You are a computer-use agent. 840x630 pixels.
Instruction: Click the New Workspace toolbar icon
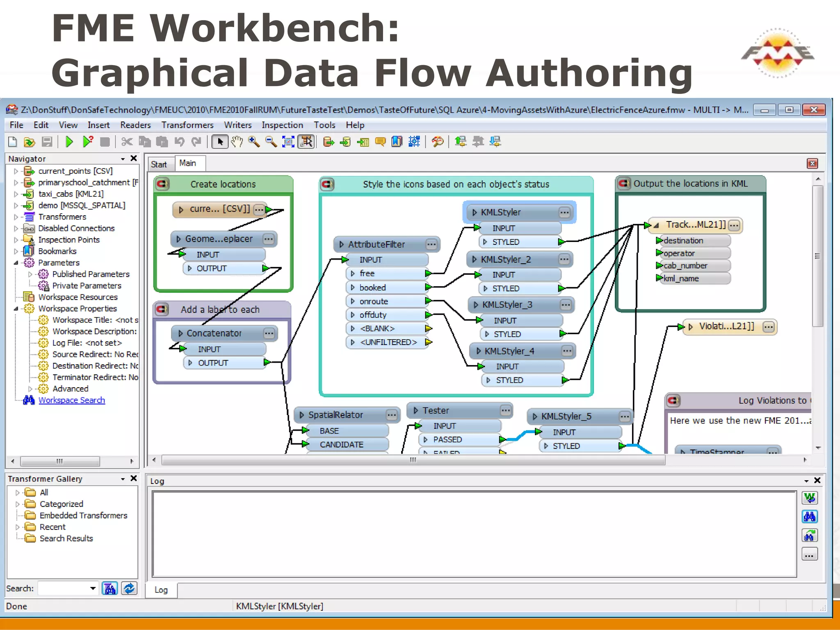coord(12,142)
